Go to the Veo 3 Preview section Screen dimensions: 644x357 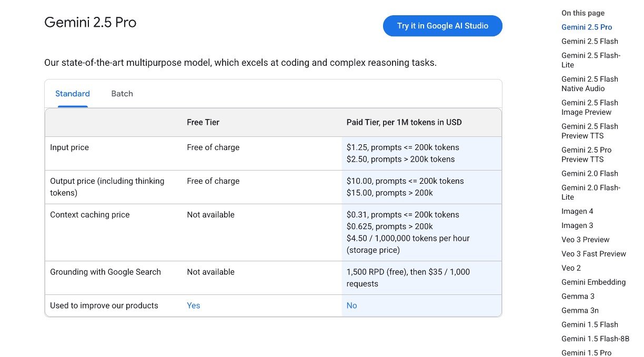click(586, 240)
